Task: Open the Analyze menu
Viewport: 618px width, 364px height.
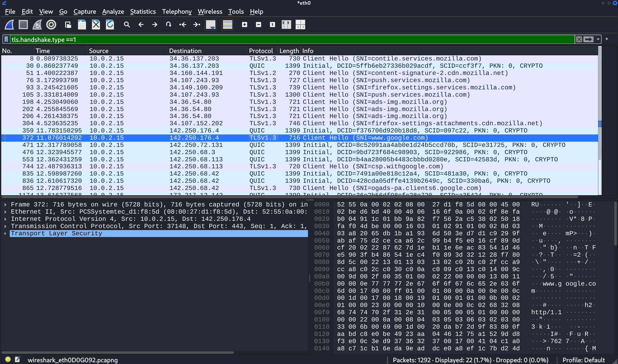Action: click(113, 11)
